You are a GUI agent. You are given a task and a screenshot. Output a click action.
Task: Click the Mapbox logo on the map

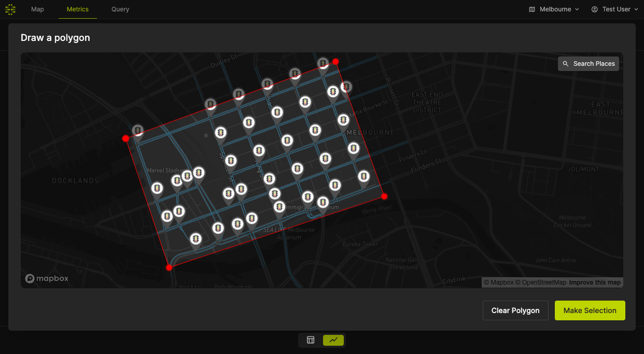point(47,279)
